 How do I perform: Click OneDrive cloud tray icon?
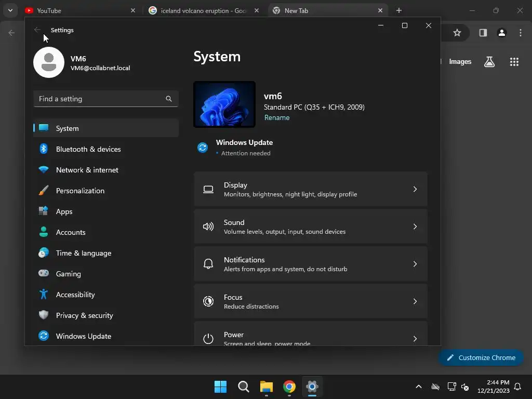click(435, 387)
